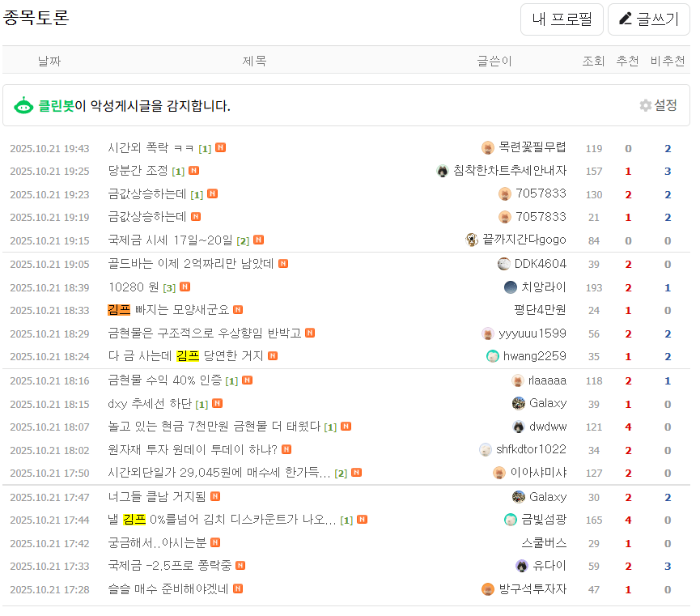Screen dimensions: 700x616
Task: Open the 금현물 수익 40% 인증 post
Action: 166,380
